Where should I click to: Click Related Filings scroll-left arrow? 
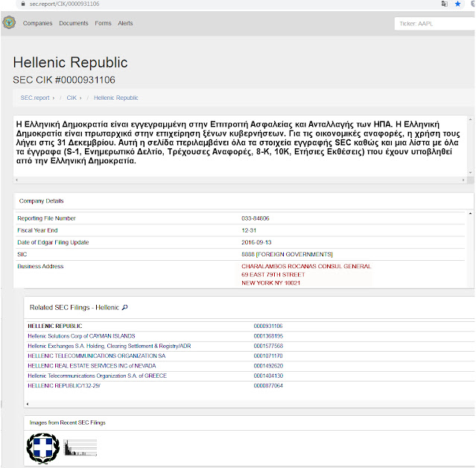click(x=28, y=404)
